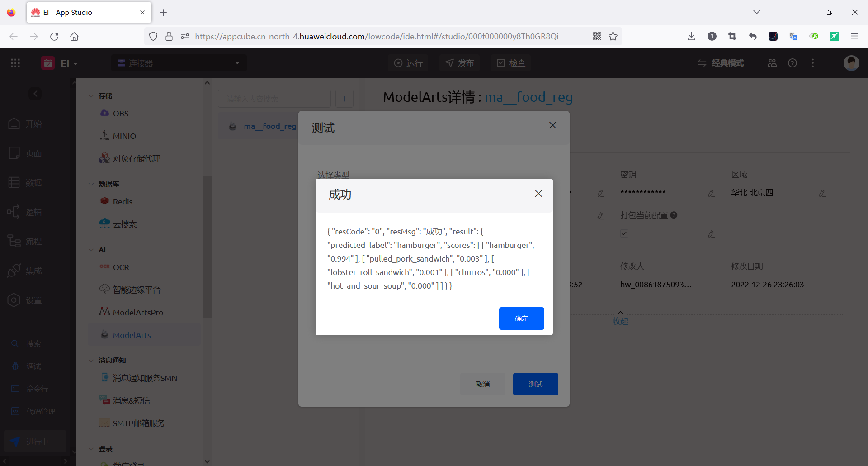
Task: Collapse the 存储 tree section
Action: tap(91, 96)
